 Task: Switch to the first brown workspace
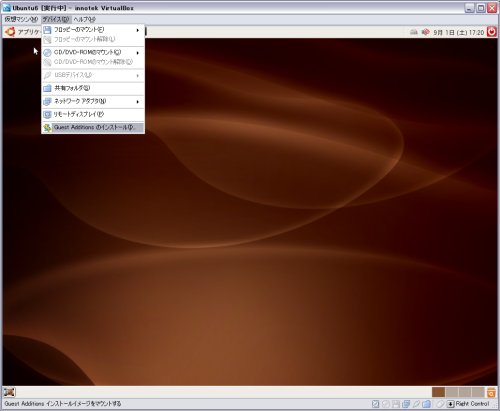click(x=438, y=392)
